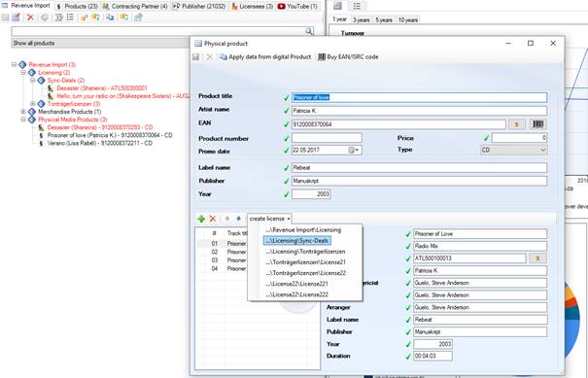The width and height of the screenshot is (588, 378).
Task: Click the list view icon above Turnover panel
Action: click(x=357, y=6)
